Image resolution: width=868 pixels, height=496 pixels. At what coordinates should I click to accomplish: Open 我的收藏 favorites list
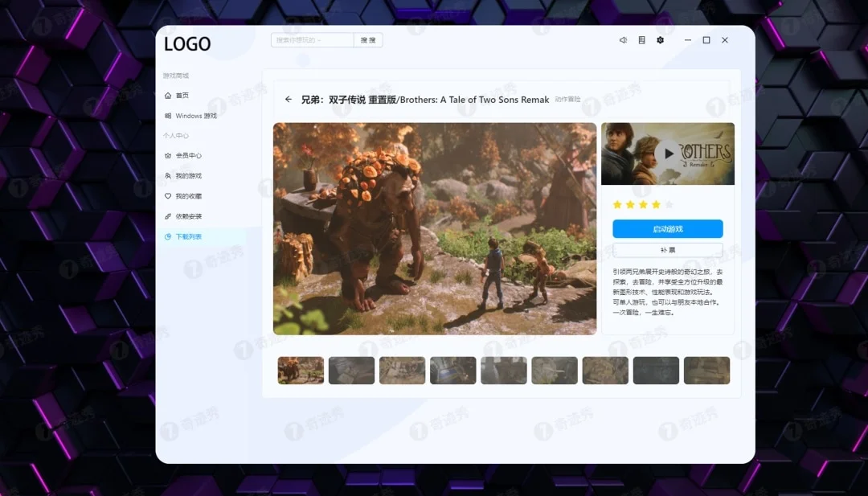coord(188,196)
